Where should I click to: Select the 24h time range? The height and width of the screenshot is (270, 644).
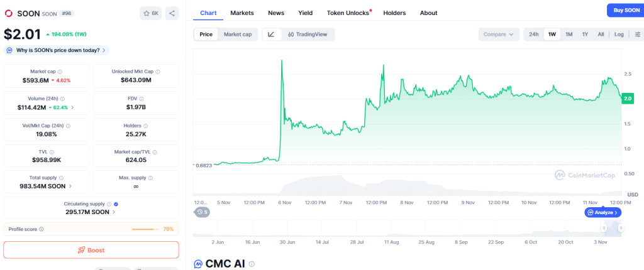[x=533, y=35]
